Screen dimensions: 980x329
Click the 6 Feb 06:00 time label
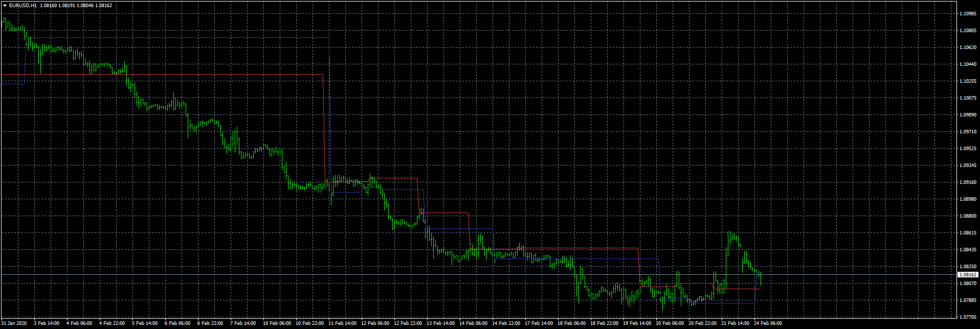tap(177, 323)
